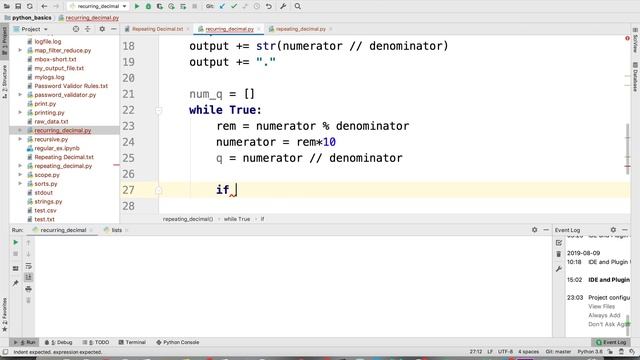This screenshot has height=360, width=640.
Task: Open the Debug tool window tab
Action: pyautogui.click(x=58, y=342)
